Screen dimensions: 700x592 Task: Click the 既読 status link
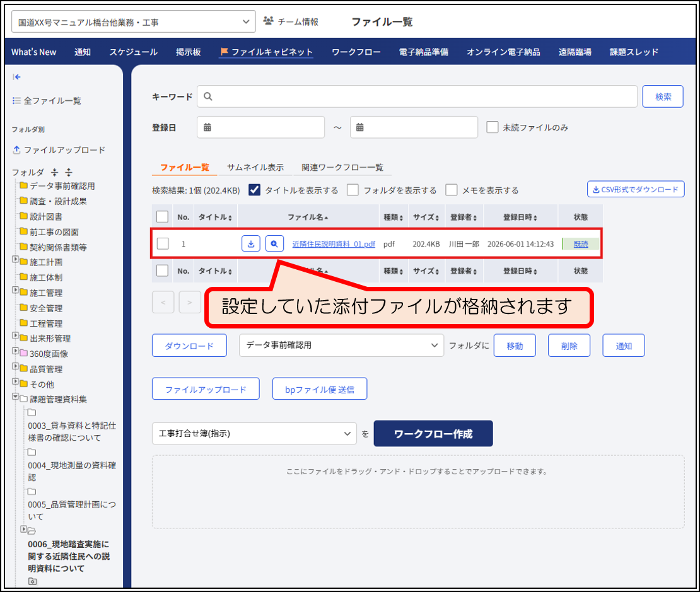click(x=580, y=244)
